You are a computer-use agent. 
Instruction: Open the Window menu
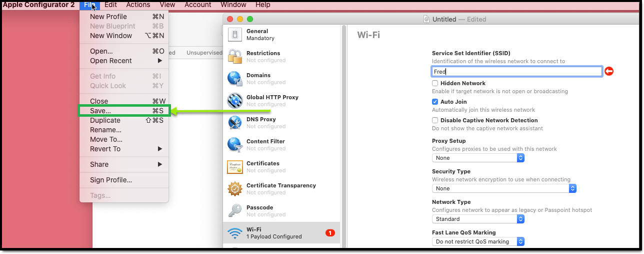click(233, 5)
